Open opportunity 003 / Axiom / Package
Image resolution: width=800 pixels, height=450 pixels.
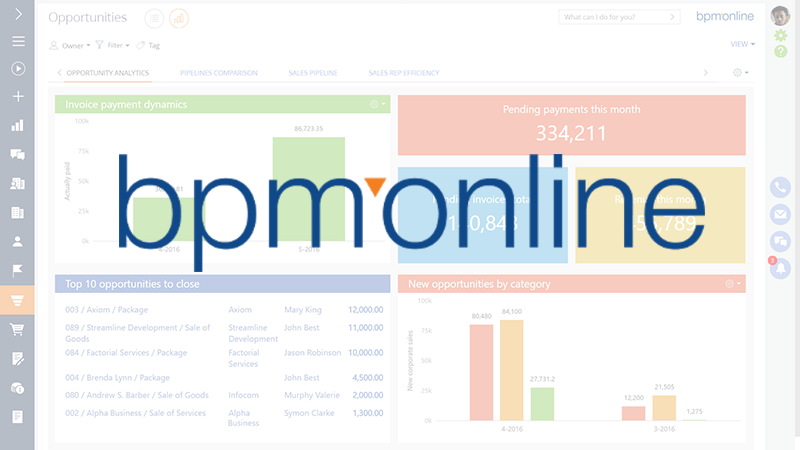tap(112, 310)
